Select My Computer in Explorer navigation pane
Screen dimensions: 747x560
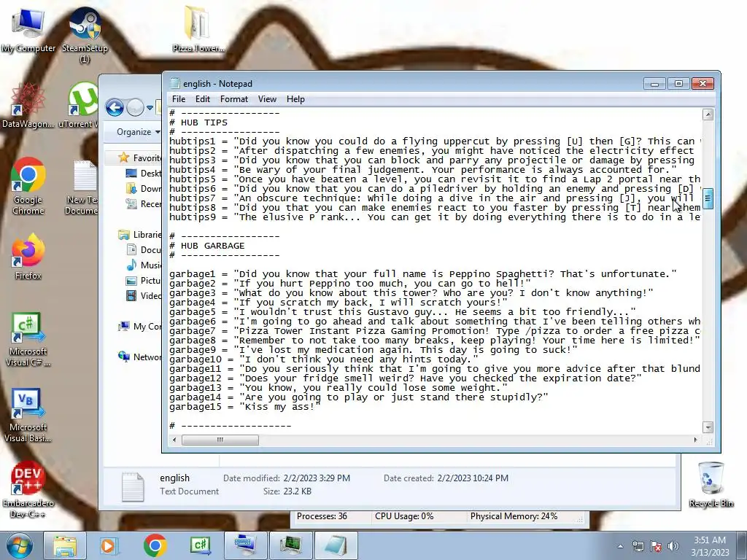click(139, 326)
